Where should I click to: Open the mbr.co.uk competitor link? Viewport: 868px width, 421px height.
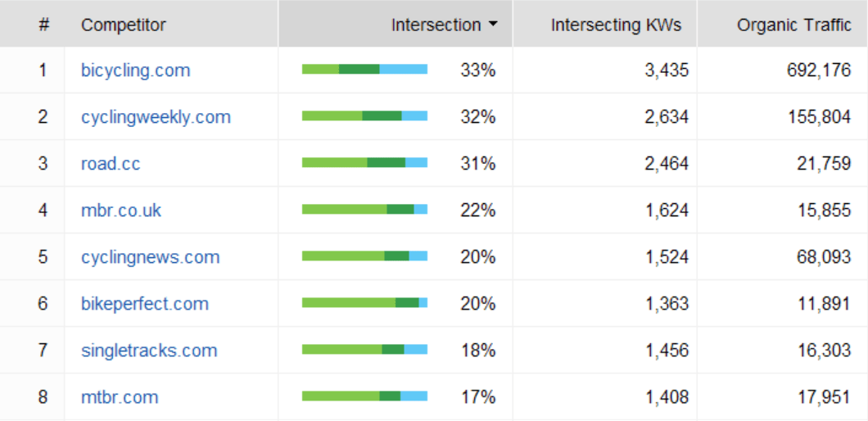pyautogui.click(x=121, y=210)
